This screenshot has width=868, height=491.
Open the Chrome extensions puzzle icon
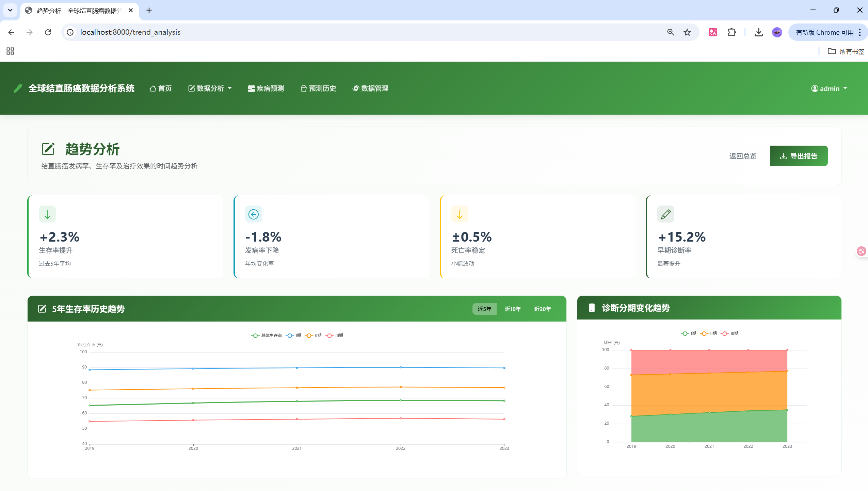coord(732,32)
